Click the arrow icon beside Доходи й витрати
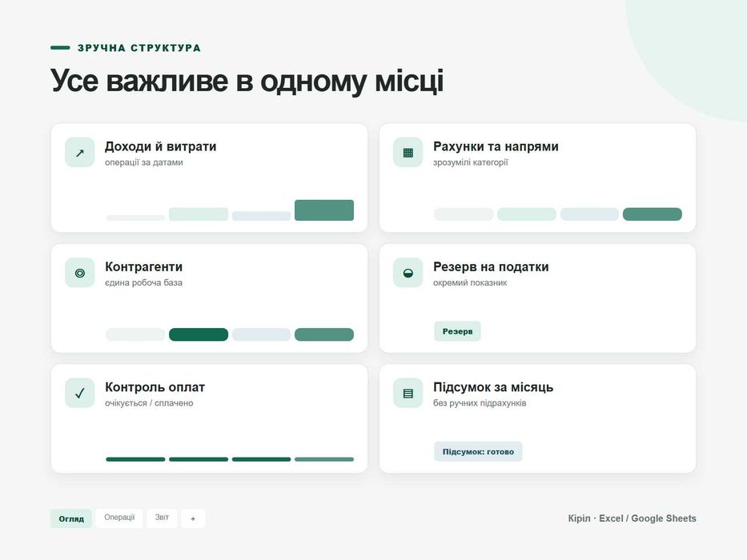This screenshot has width=747, height=560. 79,152
